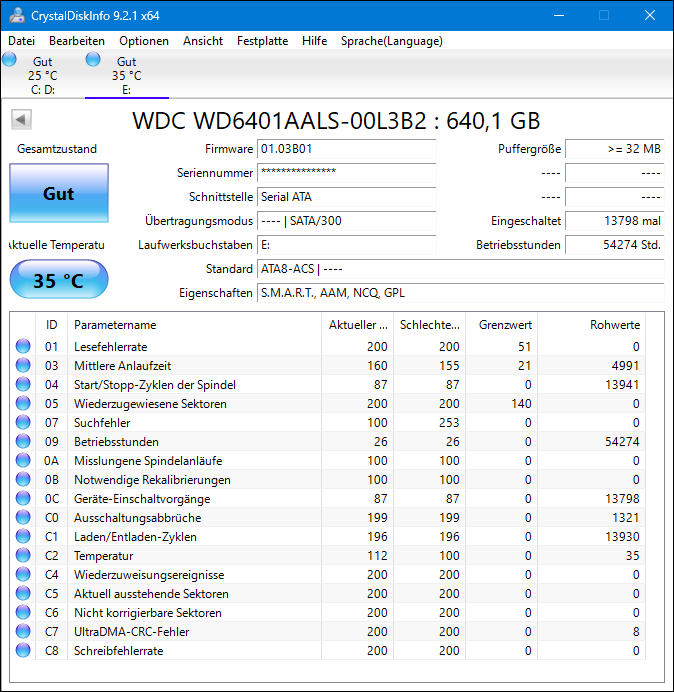Open the Sprache(Language) menu
This screenshot has height=692, width=674.
(392, 41)
